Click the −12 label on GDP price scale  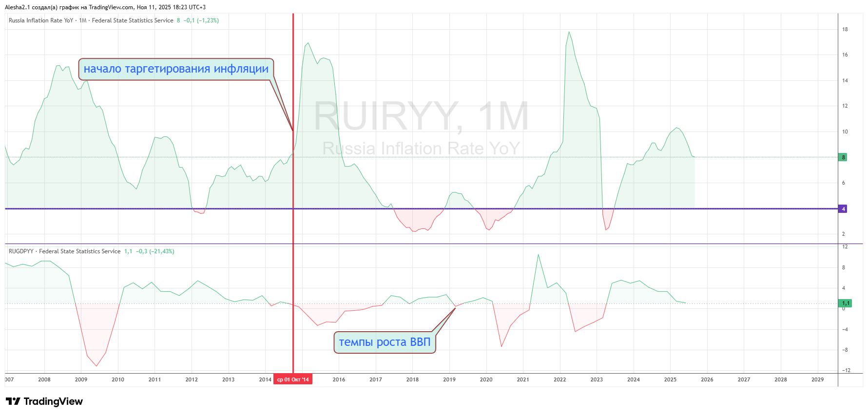point(846,370)
